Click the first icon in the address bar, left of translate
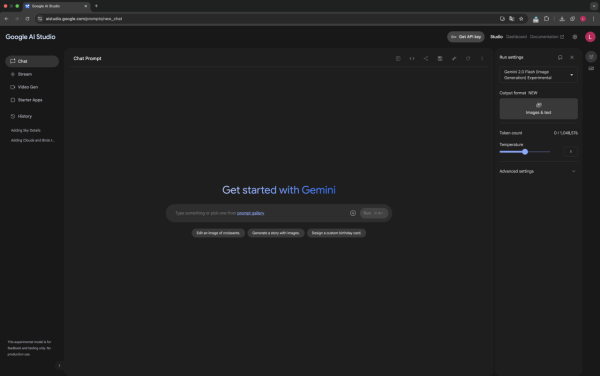Screen dimensions: 600x376 (x=502, y=19)
